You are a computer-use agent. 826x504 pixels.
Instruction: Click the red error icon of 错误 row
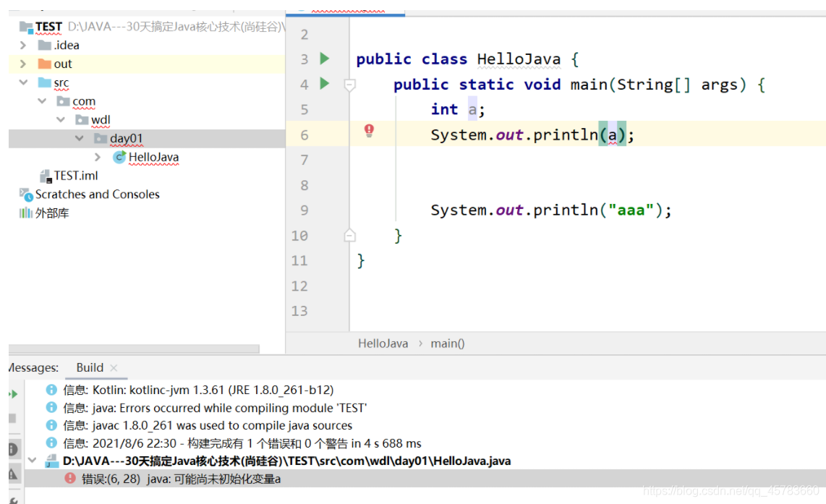click(70, 478)
